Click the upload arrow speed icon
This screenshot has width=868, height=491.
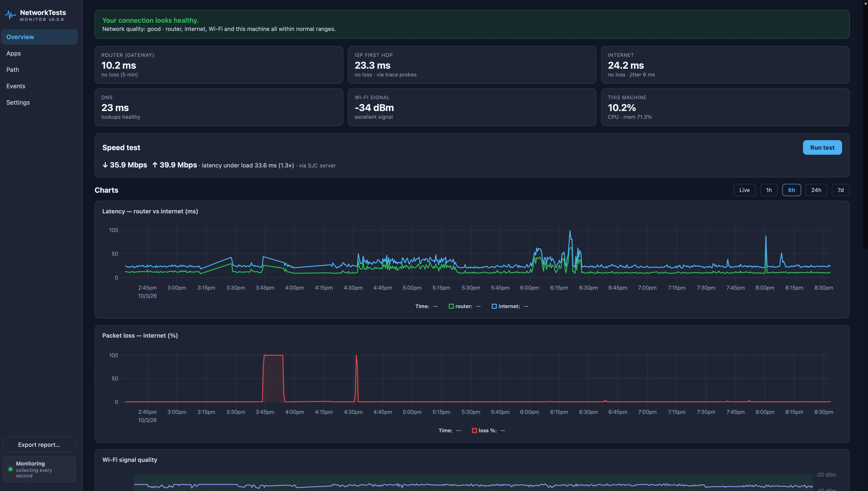pos(155,165)
